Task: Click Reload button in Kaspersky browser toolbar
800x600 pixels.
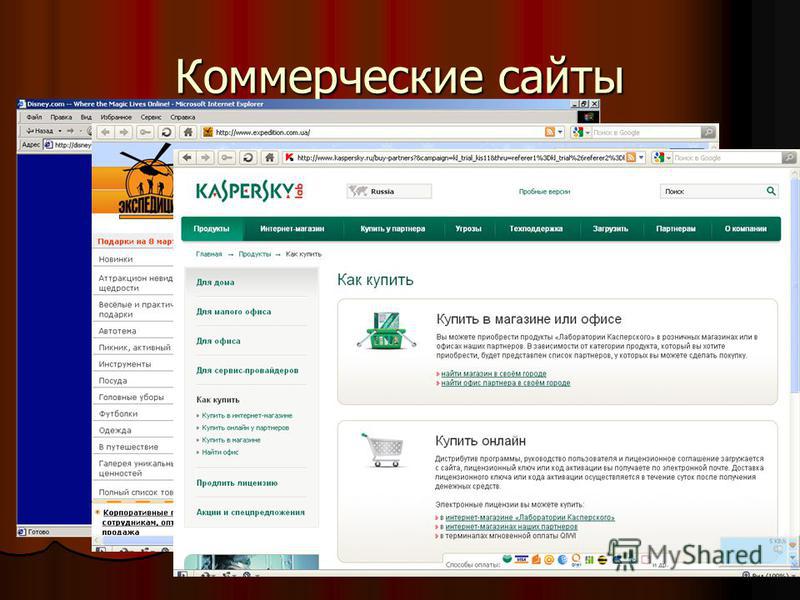Action: pyautogui.click(x=248, y=158)
